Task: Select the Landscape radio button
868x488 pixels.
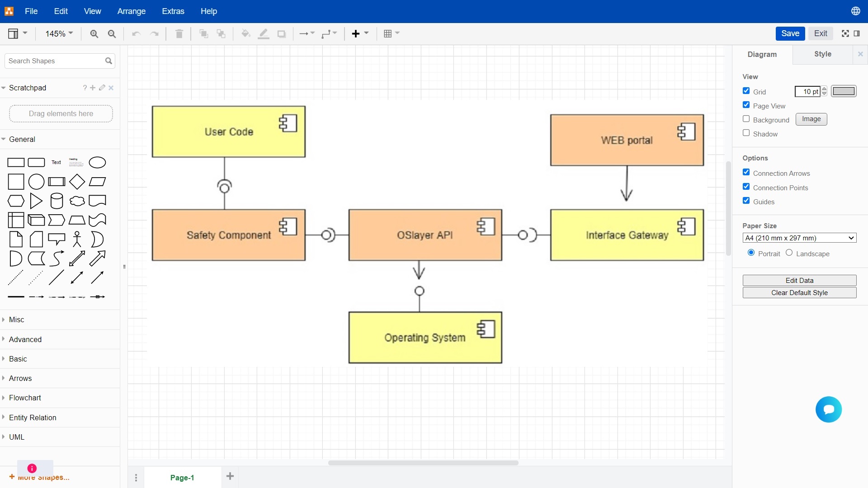Action: (x=789, y=253)
